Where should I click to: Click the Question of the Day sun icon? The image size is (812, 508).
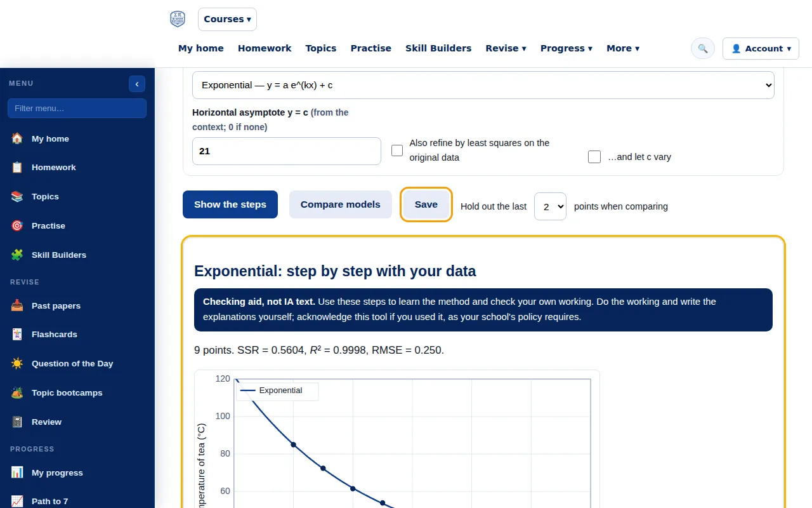coord(17,363)
